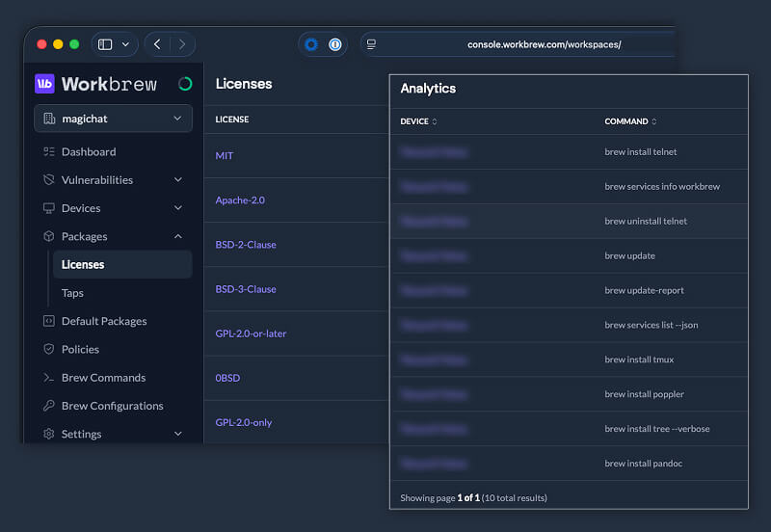The width and height of the screenshot is (771, 532).
Task: Open the Dashboard page
Action: pyautogui.click(x=89, y=152)
